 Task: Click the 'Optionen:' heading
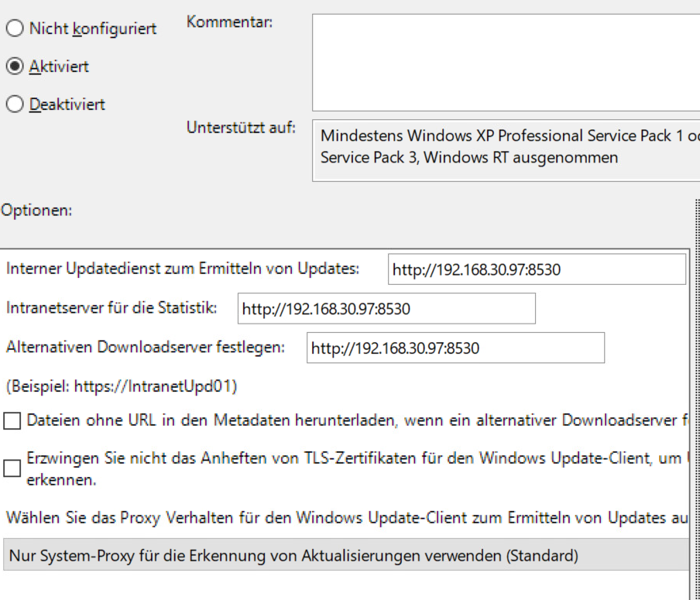(36, 210)
